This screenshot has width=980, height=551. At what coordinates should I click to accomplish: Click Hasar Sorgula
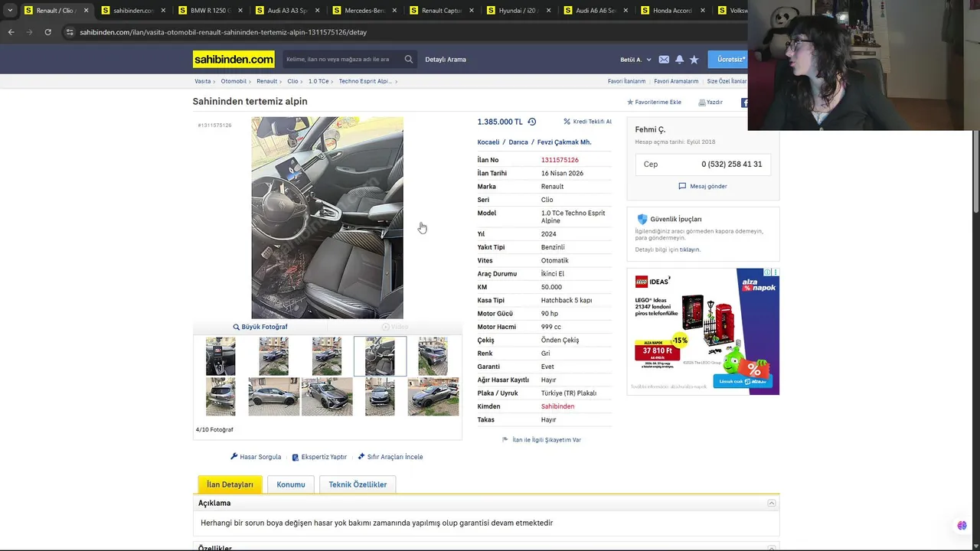[x=256, y=457]
